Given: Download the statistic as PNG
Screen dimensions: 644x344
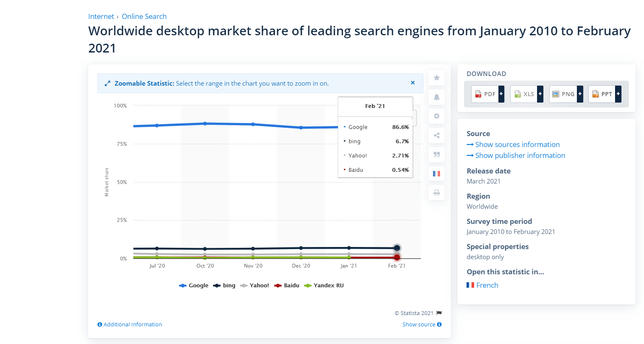Looking at the screenshot, I should coord(563,94).
